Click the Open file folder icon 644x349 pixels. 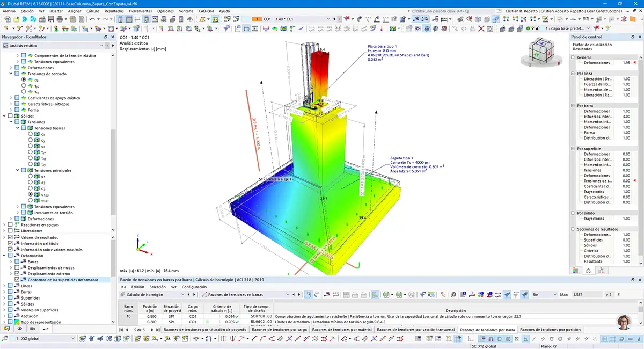tap(16, 19)
